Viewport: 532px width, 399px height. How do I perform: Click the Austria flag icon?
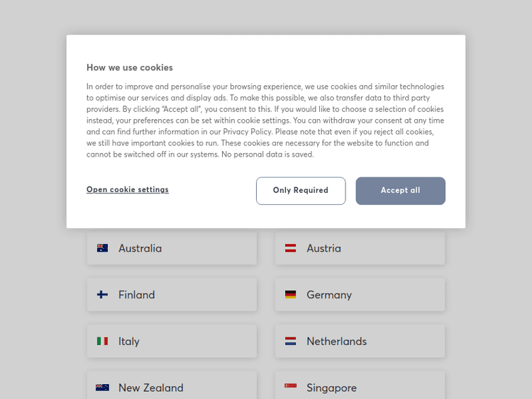coord(290,248)
